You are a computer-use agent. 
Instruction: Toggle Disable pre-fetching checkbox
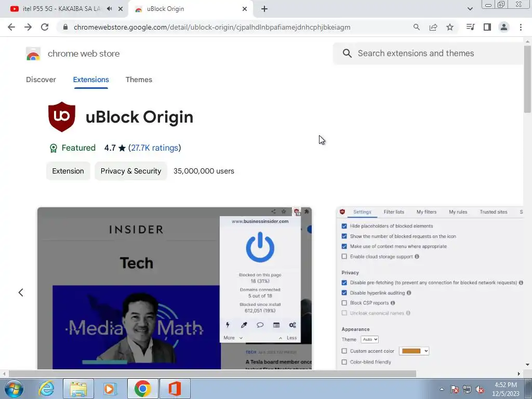click(x=344, y=283)
